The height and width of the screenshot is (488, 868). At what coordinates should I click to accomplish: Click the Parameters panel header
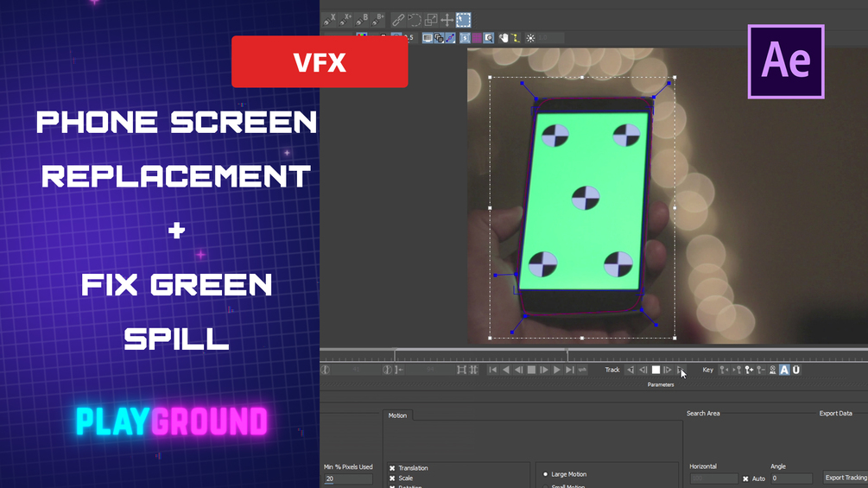(661, 384)
